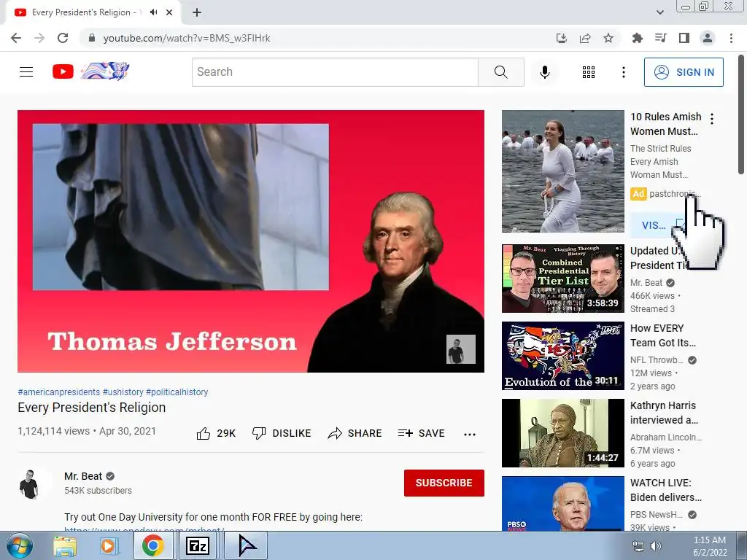Viewport: 747px width, 560px height.
Task: Click 'WATCH LIVE: Biden delivers...' title
Action: click(665, 489)
